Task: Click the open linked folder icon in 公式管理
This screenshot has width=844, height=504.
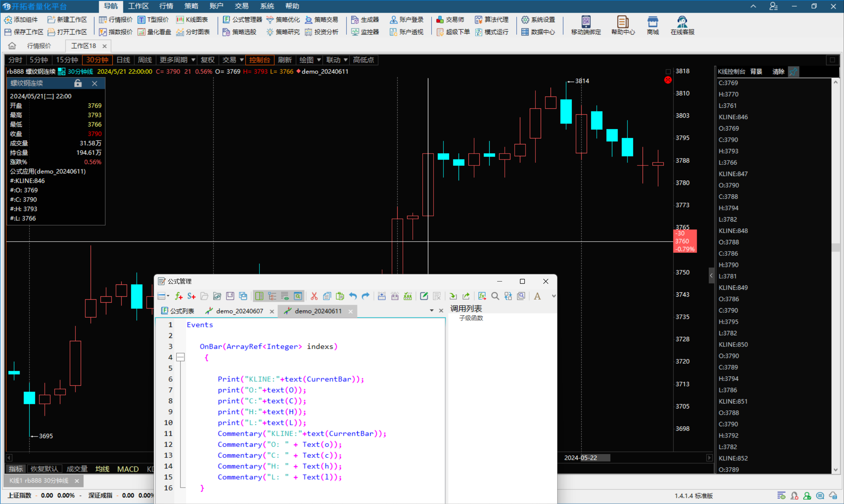Action: click(217, 296)
